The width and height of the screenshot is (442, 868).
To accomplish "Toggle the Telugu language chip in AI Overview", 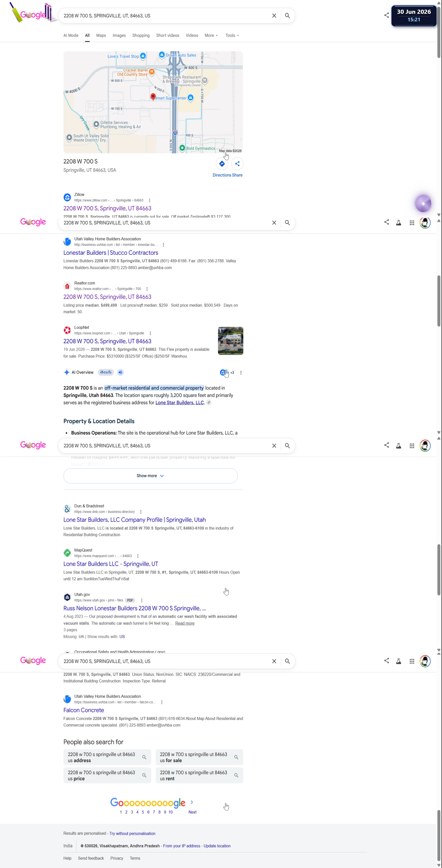I will [106, 372].
